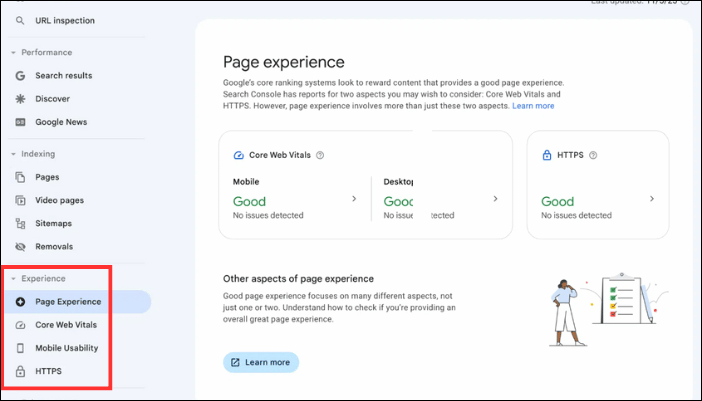Image resolution: width=702 pixels, height=401 pixels.
Task: Click the HTTPS padlock icon in sidebar
Action: pos(20,371)
